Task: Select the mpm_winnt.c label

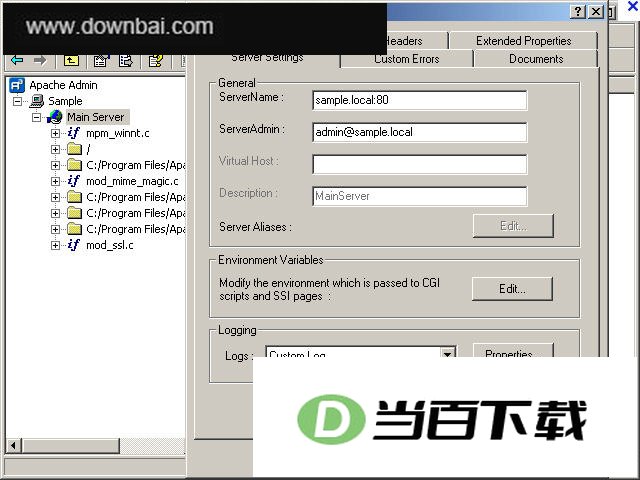Action: click(x=118, y=133)
